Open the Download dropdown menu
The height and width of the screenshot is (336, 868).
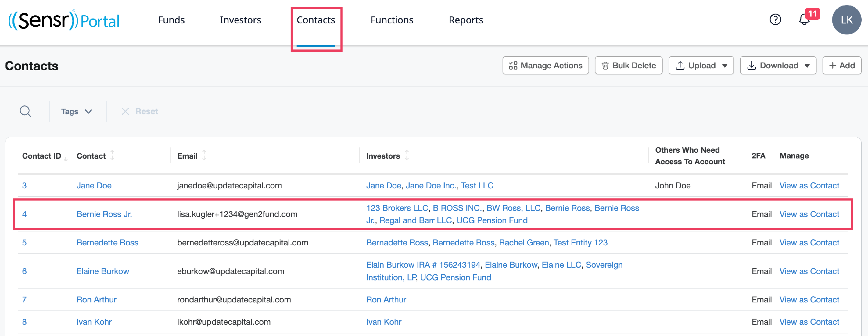click(778, 65)
